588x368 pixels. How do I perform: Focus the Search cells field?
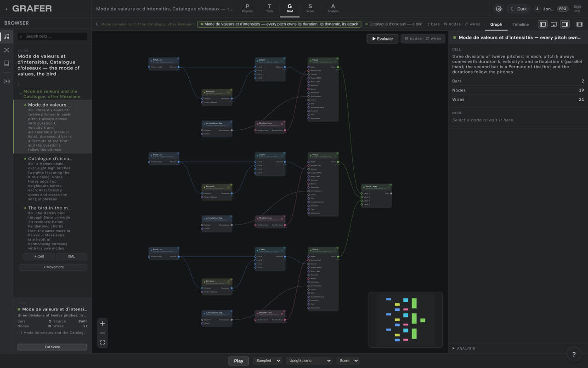52,36
